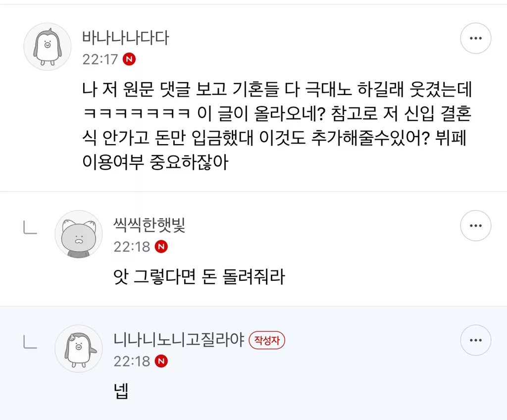Image resolution: width=507 pixels, height=420 pixels.
Task: Click the 22:18 timestamp on 씩씩한햇빛's reply
Action: pos(132,247)
